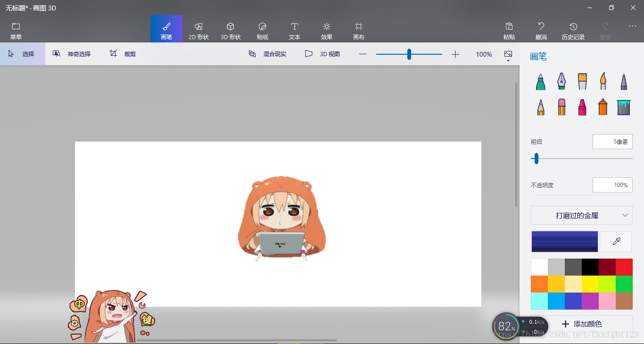The height and width of the screenshot is (344, 644).
Task: Choose the green color swatch
Action: [624, 284]
